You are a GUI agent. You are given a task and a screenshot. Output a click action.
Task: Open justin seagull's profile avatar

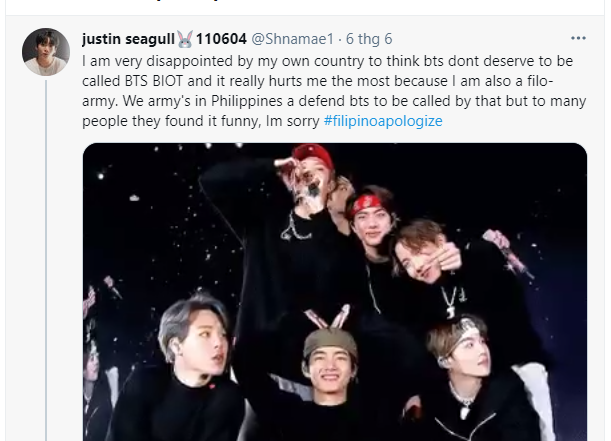46,52
